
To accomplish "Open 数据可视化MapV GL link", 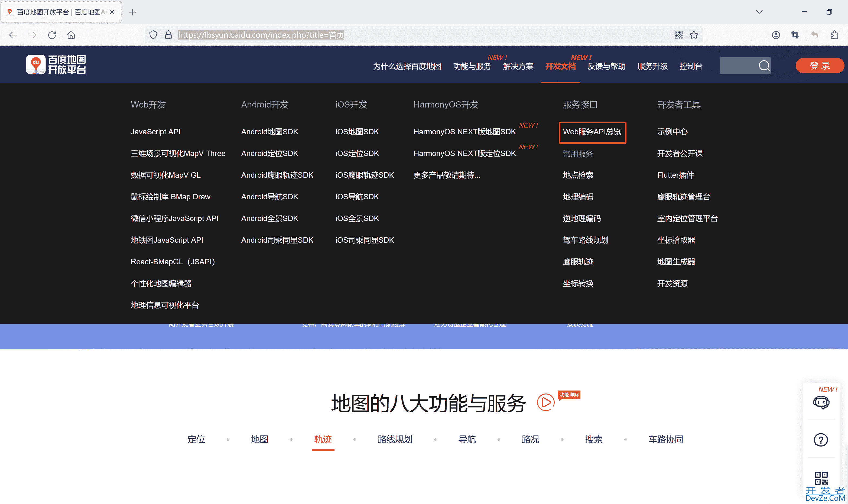I will (166, 175).
